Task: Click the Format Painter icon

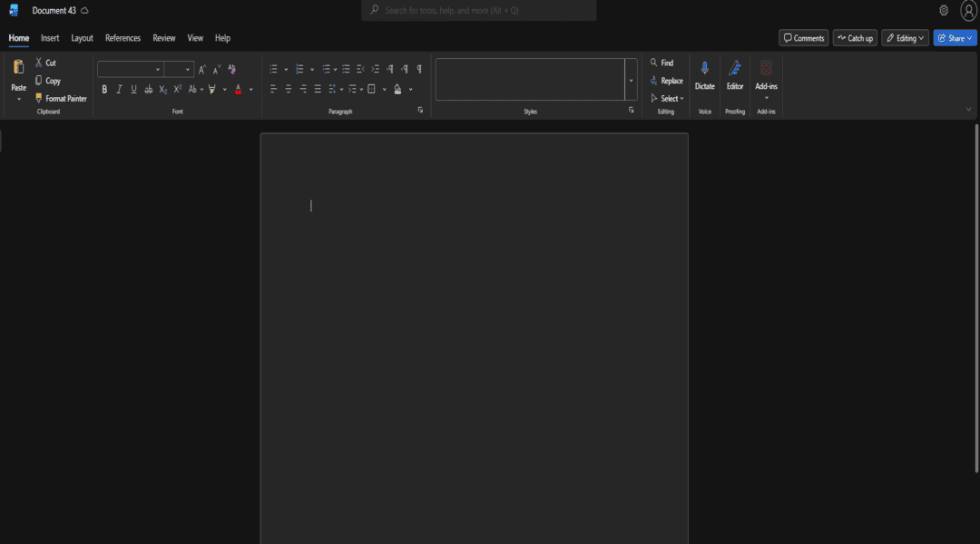Action: click(39, 98)
